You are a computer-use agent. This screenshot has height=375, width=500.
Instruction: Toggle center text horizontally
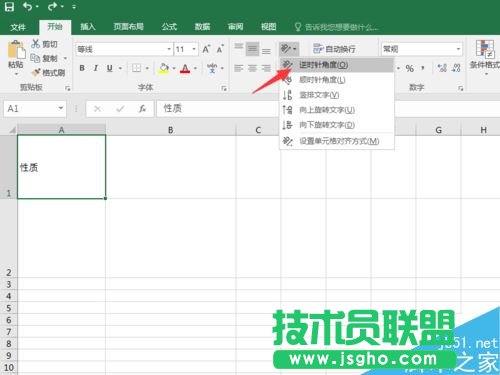click(x=252, y=68)
